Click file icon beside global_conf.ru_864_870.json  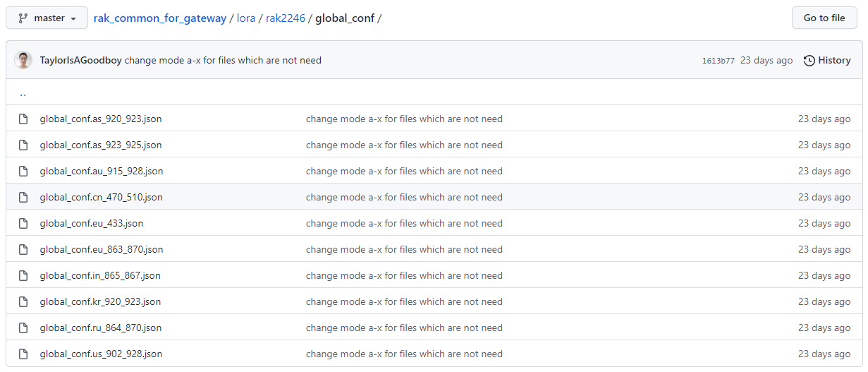pos(23,328)
